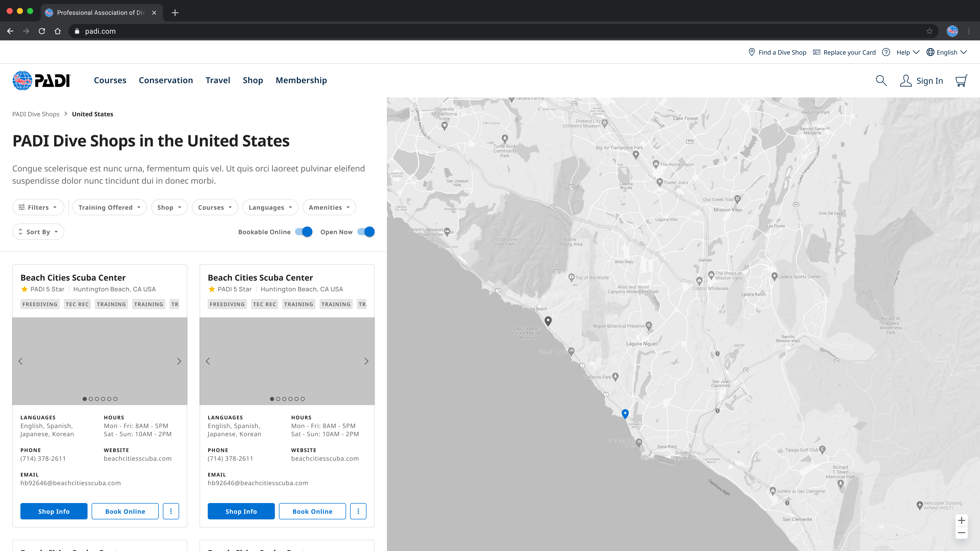The image size is (980, 551).
Task: Expand the Amenities filter dropdown
Action: pyautogui.click(x=329, y=207)
